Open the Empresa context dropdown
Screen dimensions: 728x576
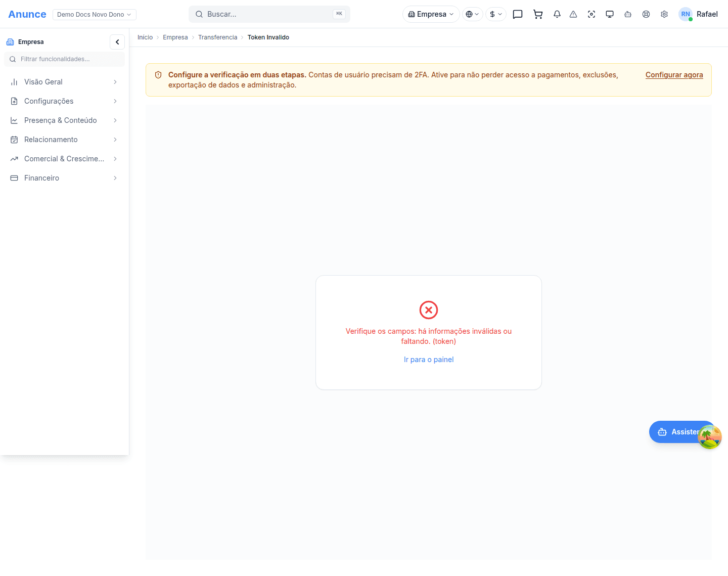coord(431,14)
